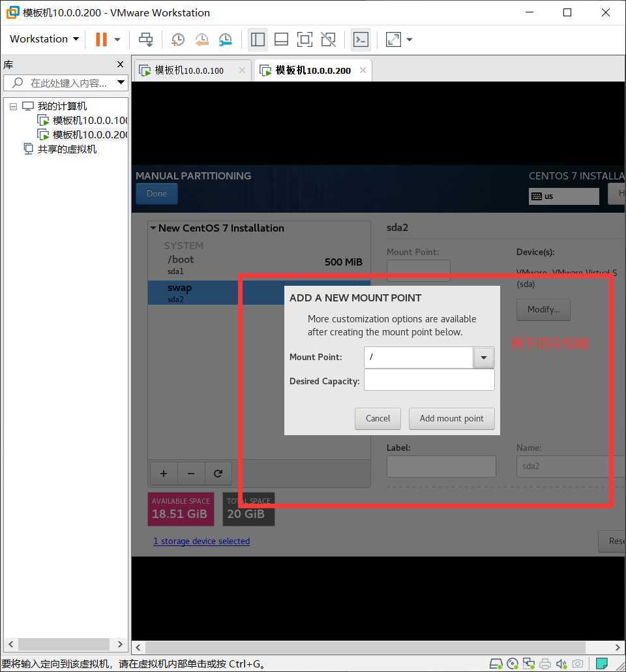The image size is (626, 672).
Task: Click the Desired Capacity input field
Action: pyautogui.click(x=429, y=380)
